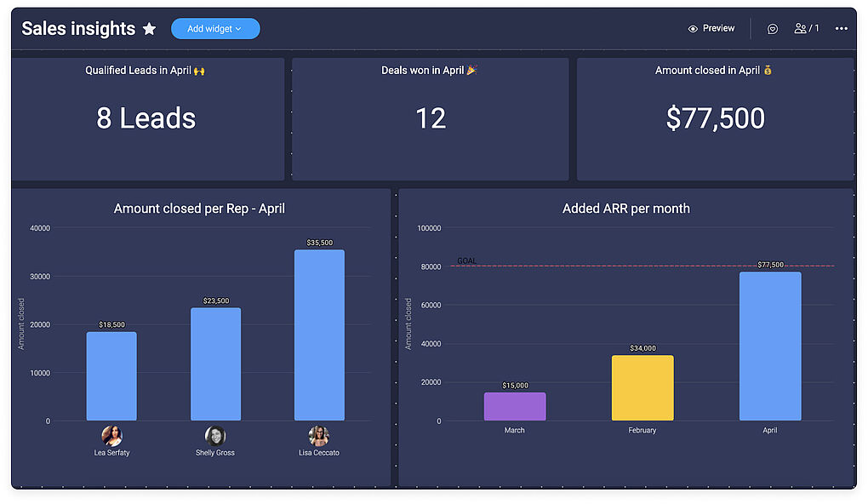Click the Preview eye button
This screenshot has width=868, height=504.
[x=711, y=29]
